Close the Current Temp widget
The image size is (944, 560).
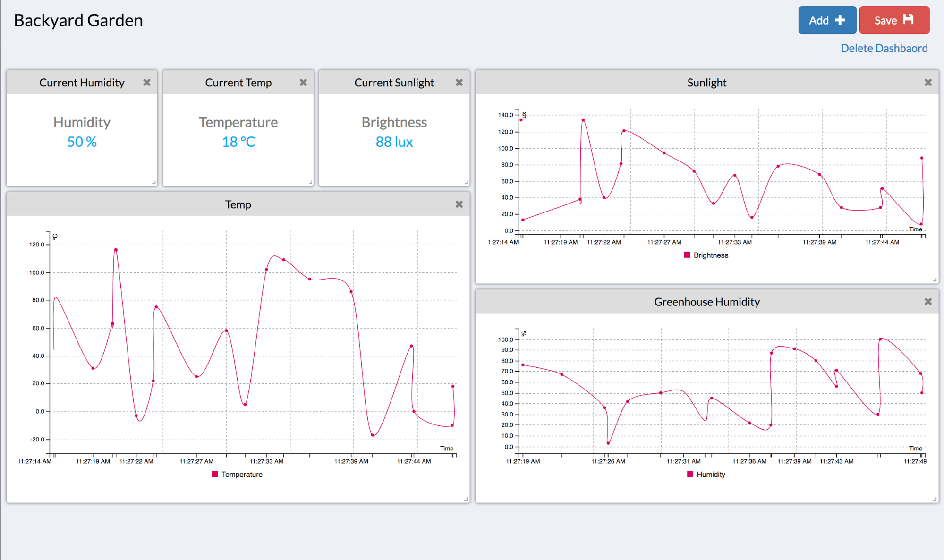pyautogui.click(x=303, y=83)
